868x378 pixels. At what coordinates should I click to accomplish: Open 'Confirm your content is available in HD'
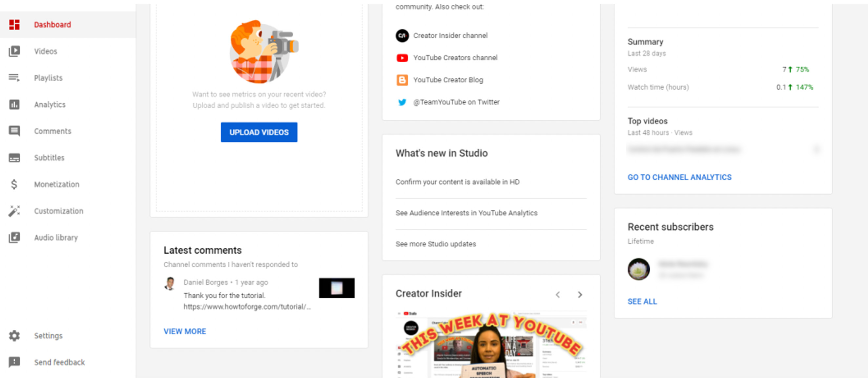coord(458,182)
